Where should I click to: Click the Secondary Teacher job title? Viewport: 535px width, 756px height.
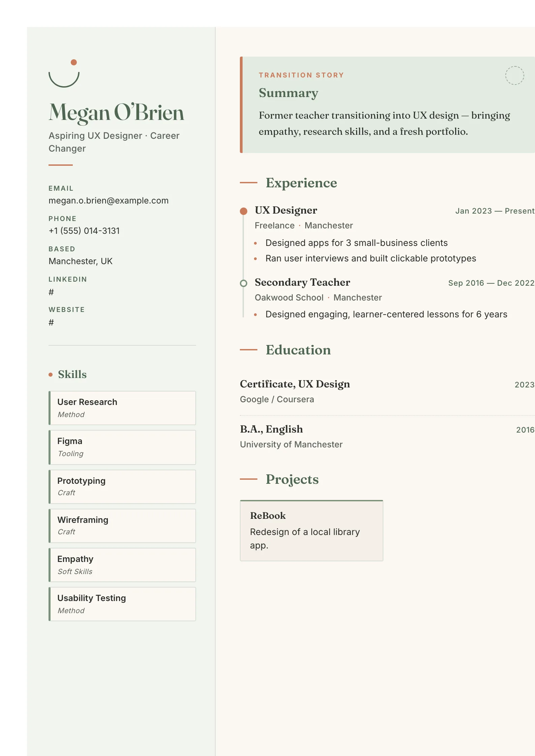(303, 282)
